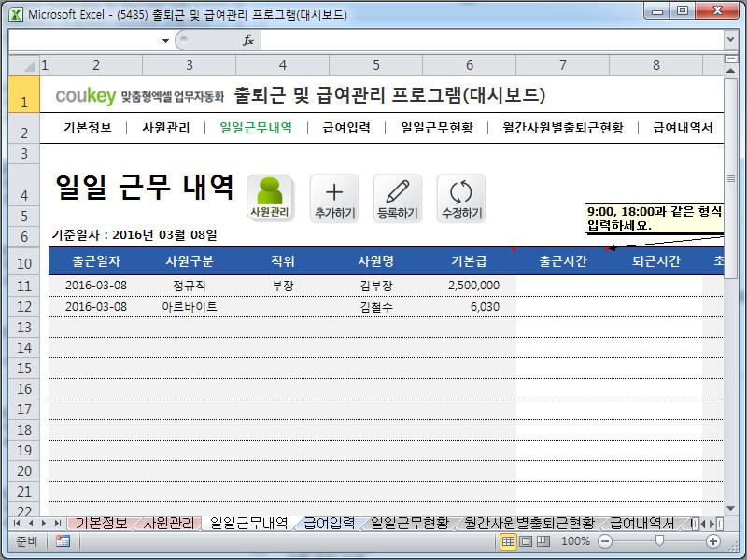
Task: Expand the formula bar chevron
Action: (730, 39)
